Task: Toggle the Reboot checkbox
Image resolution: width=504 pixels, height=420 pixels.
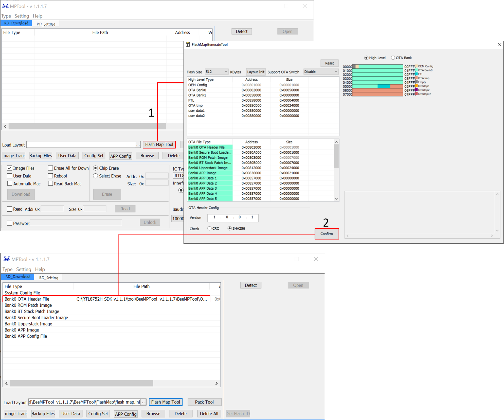Action: tap(50, 176)
